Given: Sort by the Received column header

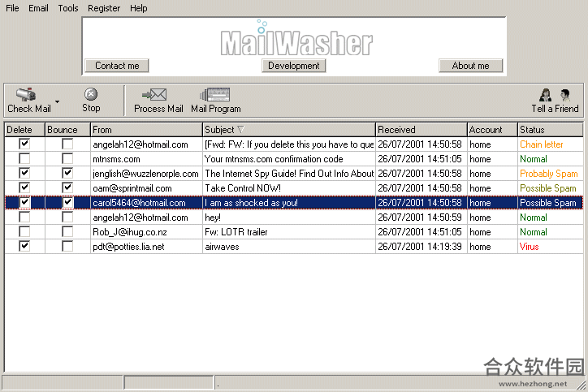Looking at the screenshot, I should pos(422,130).
